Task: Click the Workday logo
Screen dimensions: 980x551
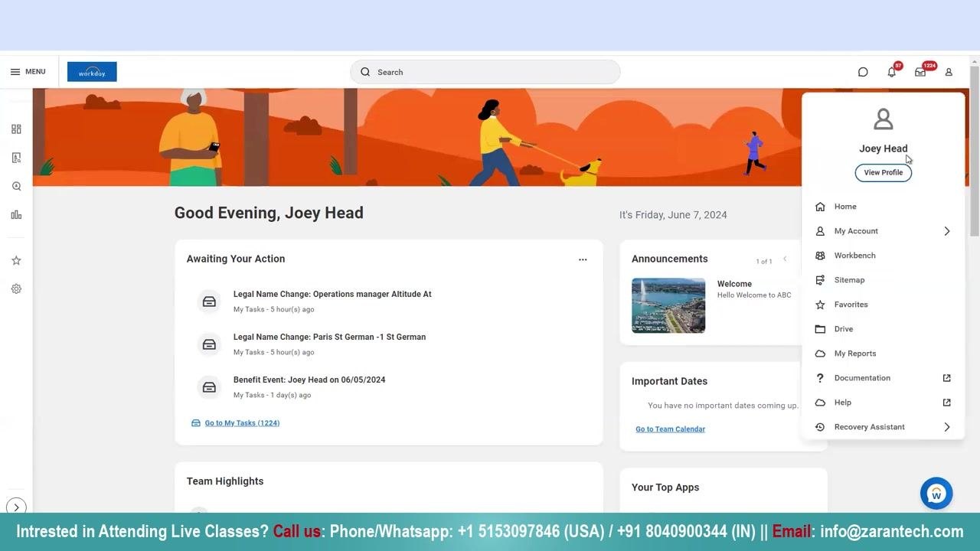Action: [x=92, y=72]
